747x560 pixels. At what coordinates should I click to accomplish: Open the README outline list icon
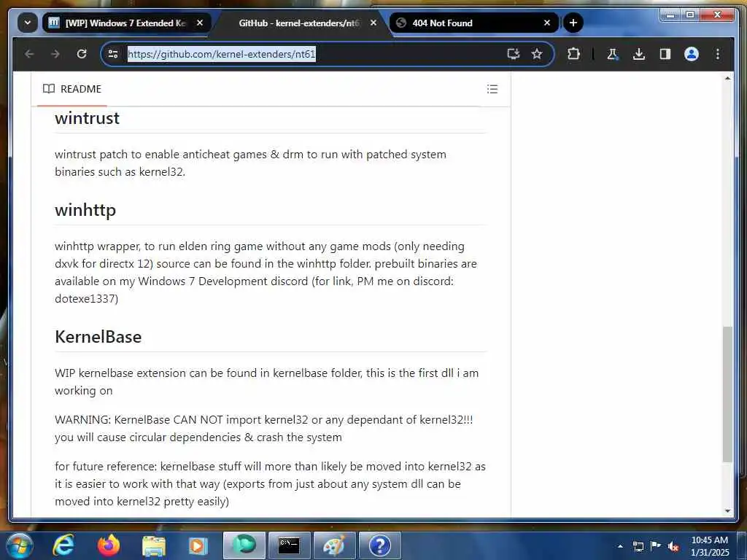click(x=492, y=89)
